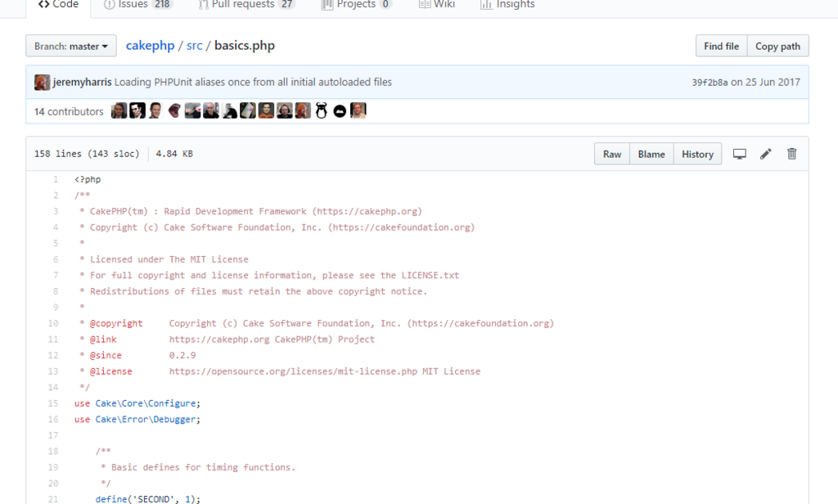Click the Copy path button

pos(777,46)
